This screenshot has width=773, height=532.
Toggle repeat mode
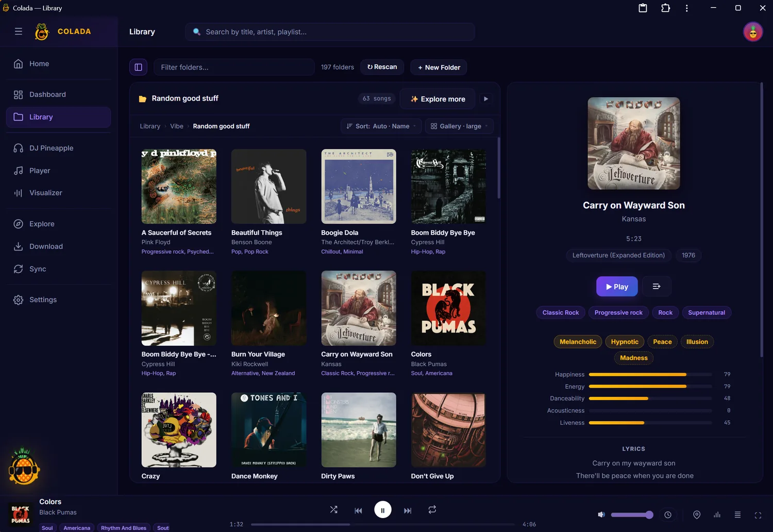pos(432,509)
